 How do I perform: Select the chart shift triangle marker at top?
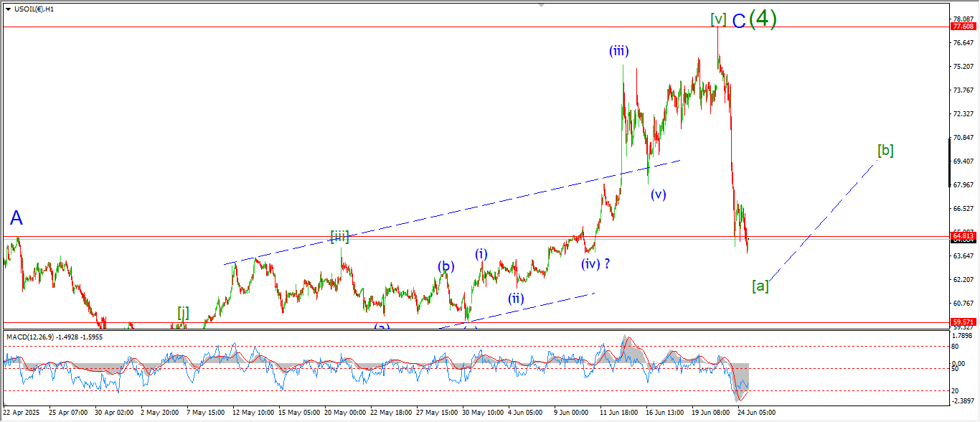coord(543,6)
